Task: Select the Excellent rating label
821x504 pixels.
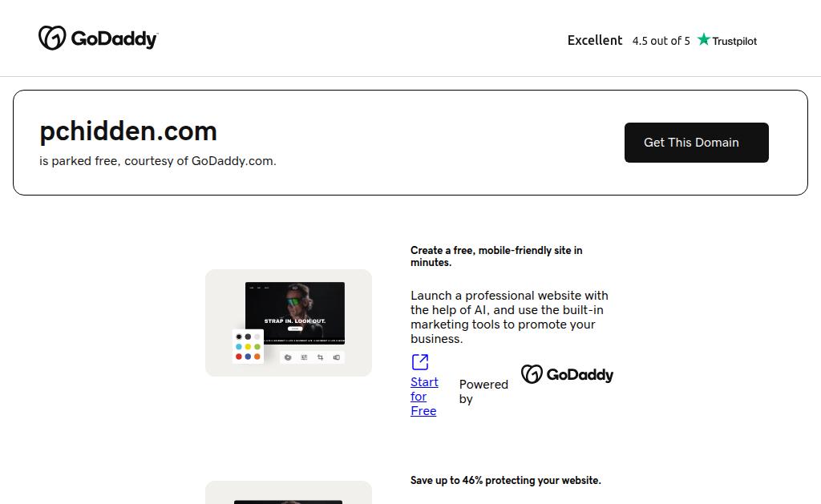Action: coord(595,40)
